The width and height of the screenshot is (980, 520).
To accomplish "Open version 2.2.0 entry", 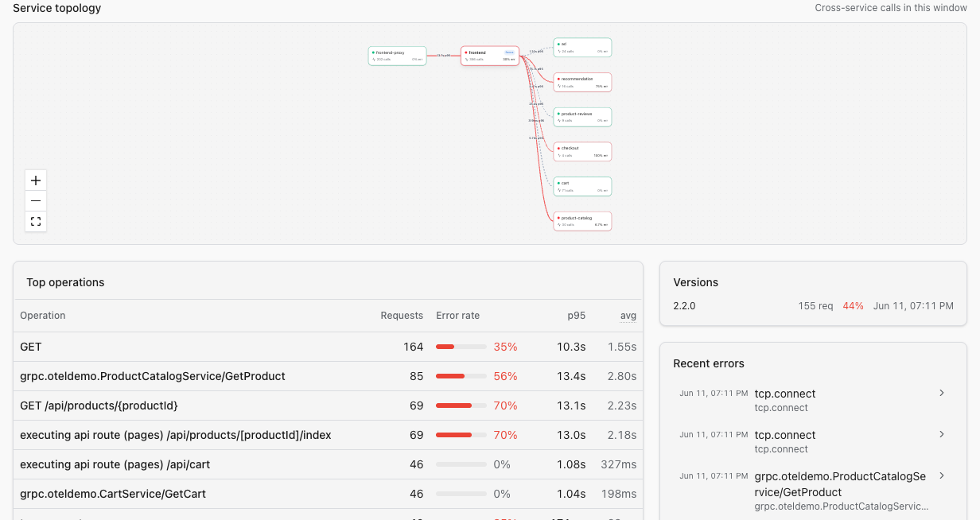I will click(x=813, y=306).
